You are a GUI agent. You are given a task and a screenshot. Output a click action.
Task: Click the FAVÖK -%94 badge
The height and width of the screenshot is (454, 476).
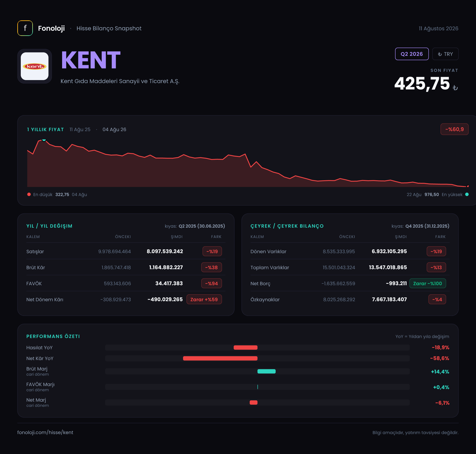tap(212, 283)
